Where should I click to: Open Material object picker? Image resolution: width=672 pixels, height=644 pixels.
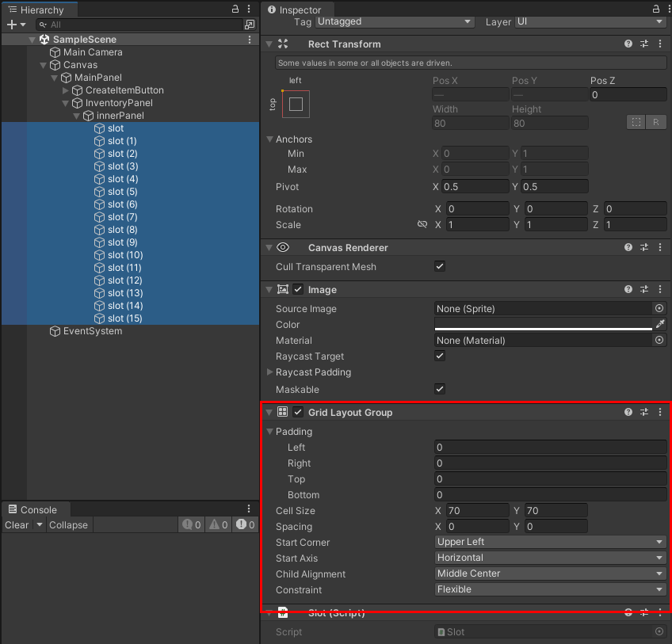pos(659,340)
